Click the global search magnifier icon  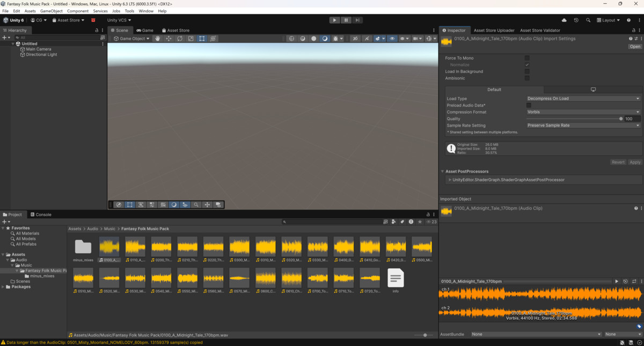(x=588, y=20)
